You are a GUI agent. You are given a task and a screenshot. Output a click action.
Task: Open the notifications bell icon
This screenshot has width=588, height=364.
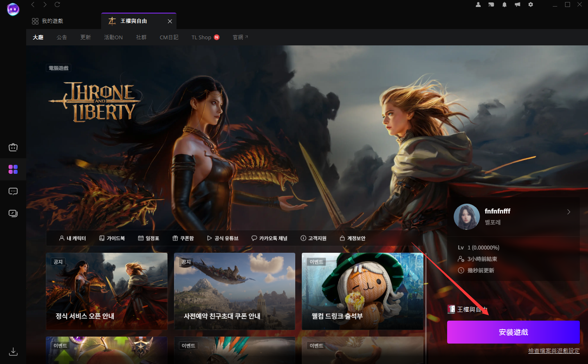[x=504, y=4]
